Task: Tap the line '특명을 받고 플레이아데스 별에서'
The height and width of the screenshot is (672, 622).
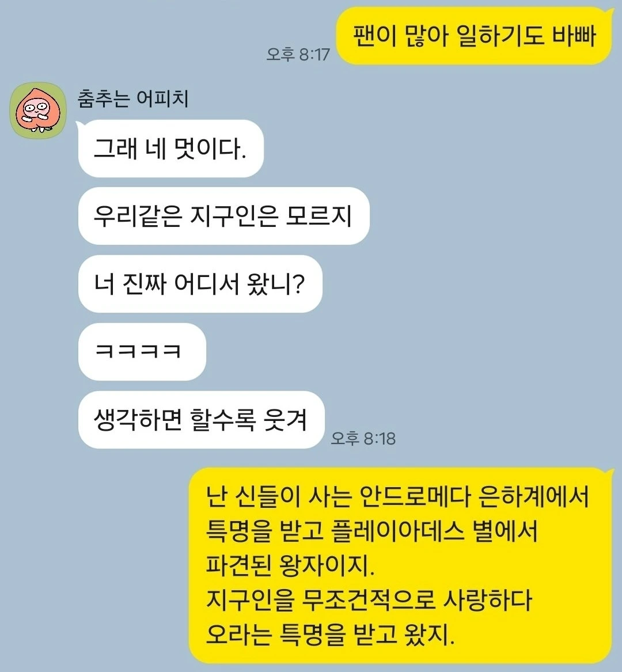Action: coord(371,531)
